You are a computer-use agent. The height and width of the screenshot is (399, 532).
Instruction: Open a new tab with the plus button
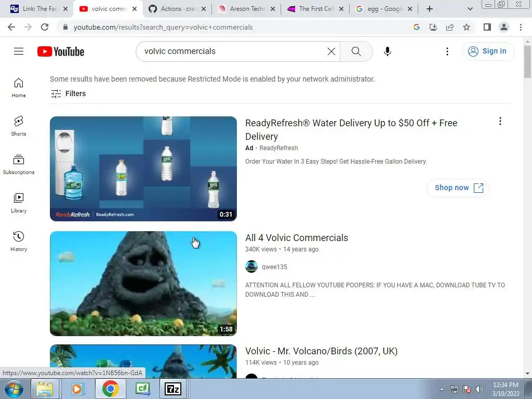(430, 9)
